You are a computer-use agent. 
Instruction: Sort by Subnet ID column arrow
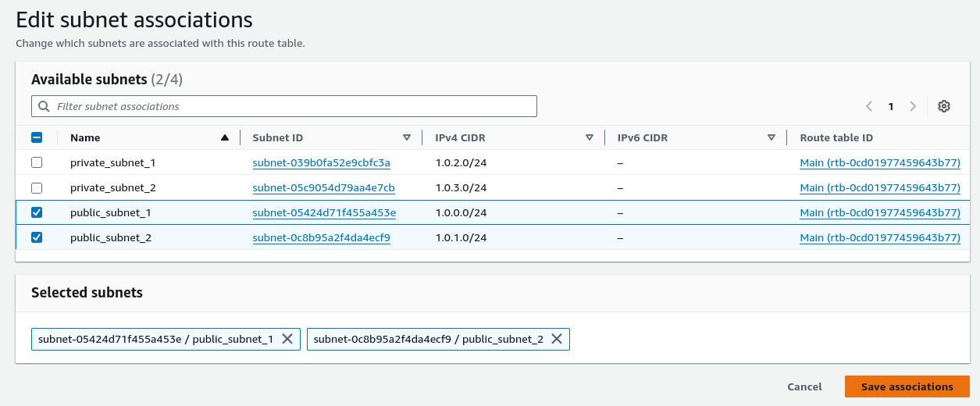pyautogui.click(x=407, y=137)
